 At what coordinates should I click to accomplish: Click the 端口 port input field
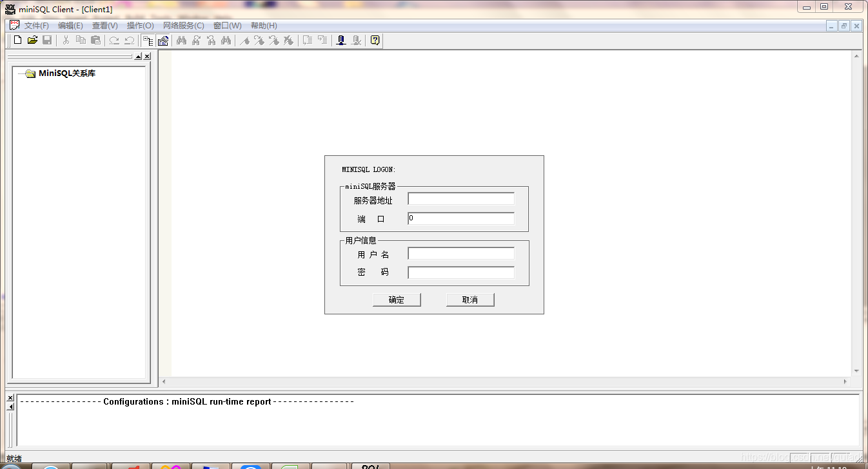coord(461,218)
